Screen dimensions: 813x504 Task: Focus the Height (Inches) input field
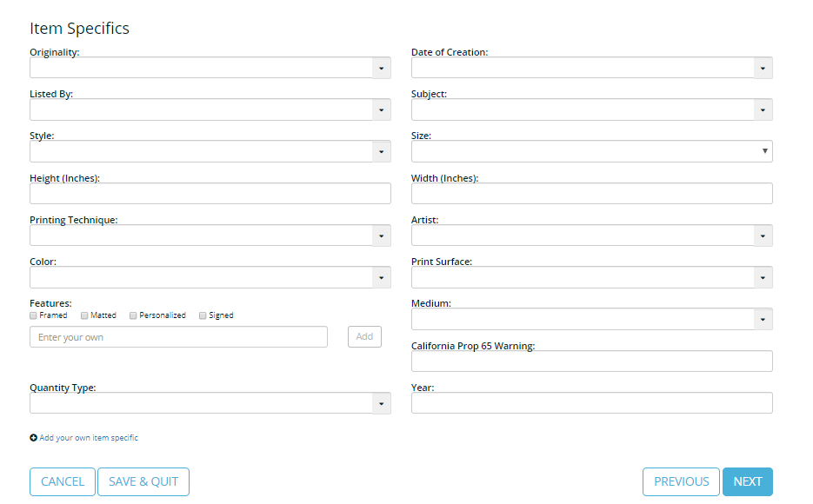coord(210,193)
